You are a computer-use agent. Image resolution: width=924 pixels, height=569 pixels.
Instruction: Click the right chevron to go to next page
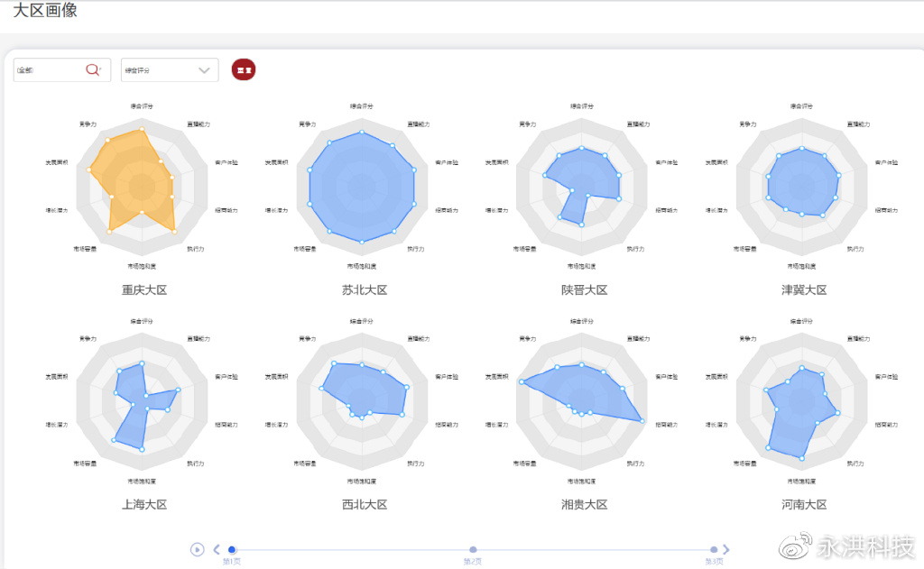[724, 548]
